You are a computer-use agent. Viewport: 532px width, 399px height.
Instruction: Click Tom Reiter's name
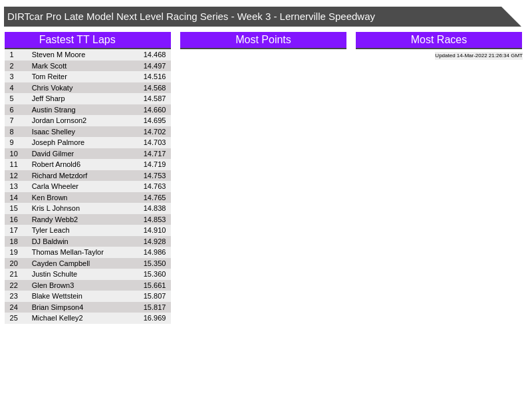click(x=49, y=76)
